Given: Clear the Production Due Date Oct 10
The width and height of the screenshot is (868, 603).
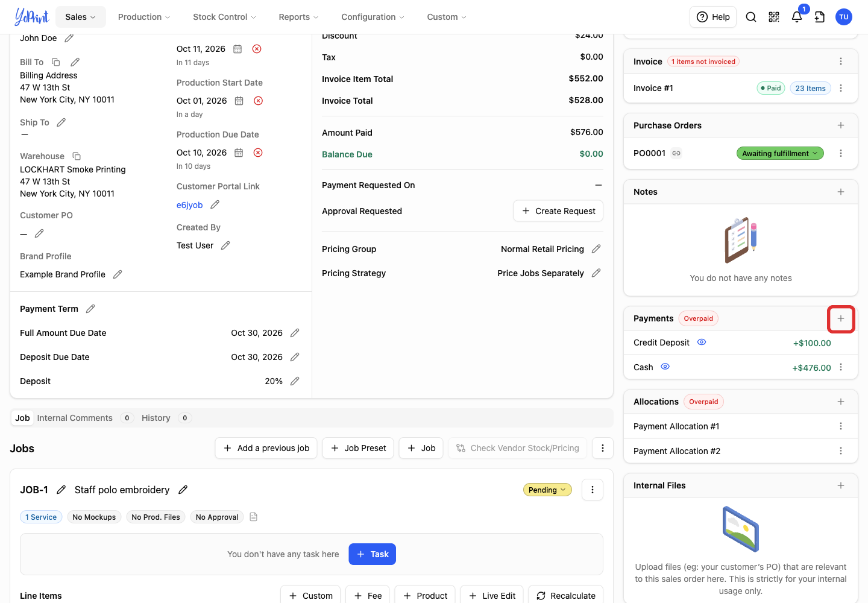Looking at the screenshot, I should (x=258, y=153).
